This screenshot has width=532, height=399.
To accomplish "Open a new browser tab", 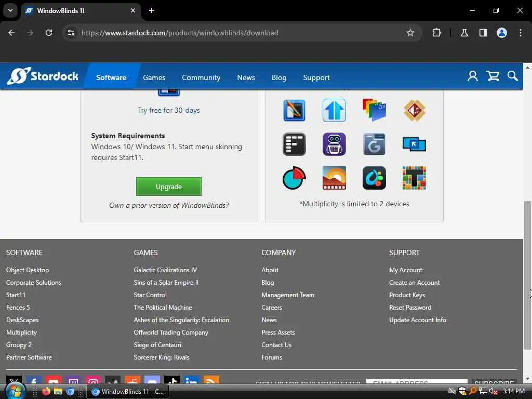I will pyautogui.click(x=152, y=10).
